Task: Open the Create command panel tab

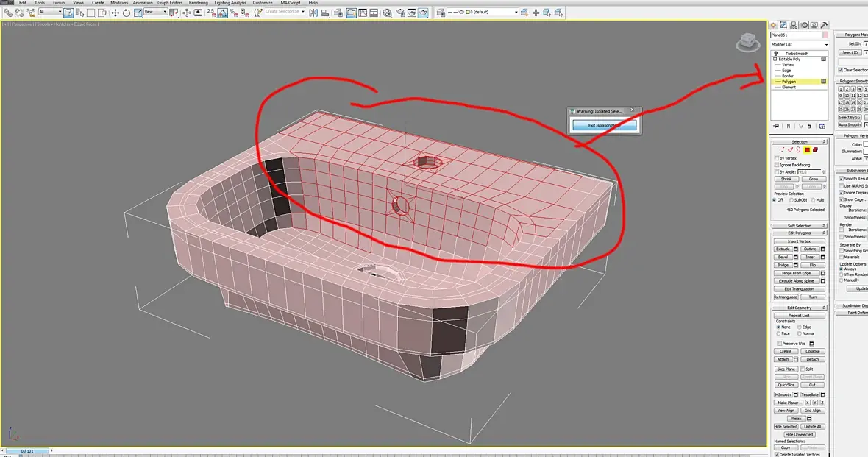Action: click(x=773, y=25)
